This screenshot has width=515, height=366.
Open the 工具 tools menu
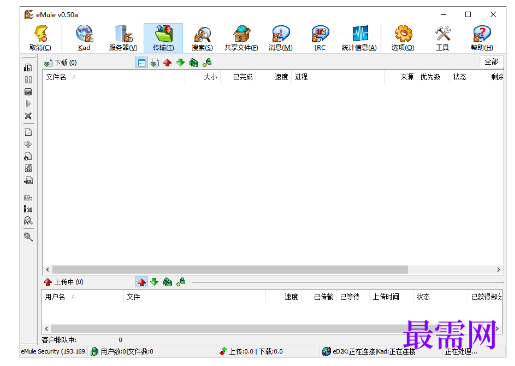pyautogui.click(x=442, y=38)
